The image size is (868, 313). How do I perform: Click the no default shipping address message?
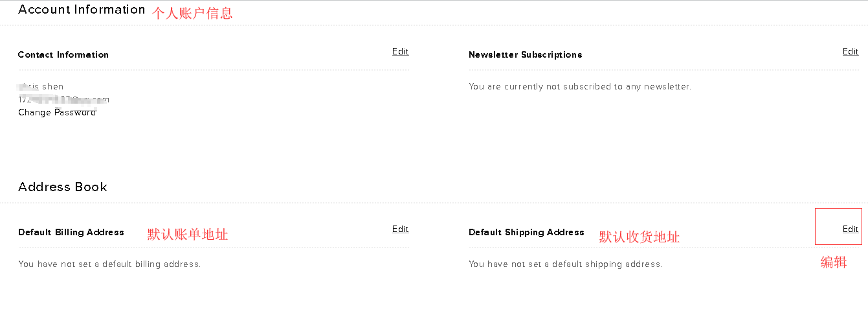565,264
